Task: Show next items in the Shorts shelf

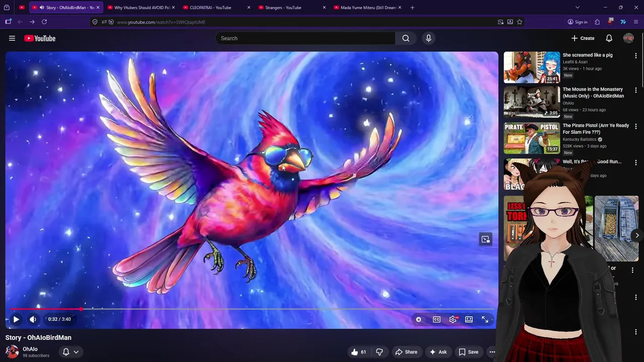Action: point(637,235)
